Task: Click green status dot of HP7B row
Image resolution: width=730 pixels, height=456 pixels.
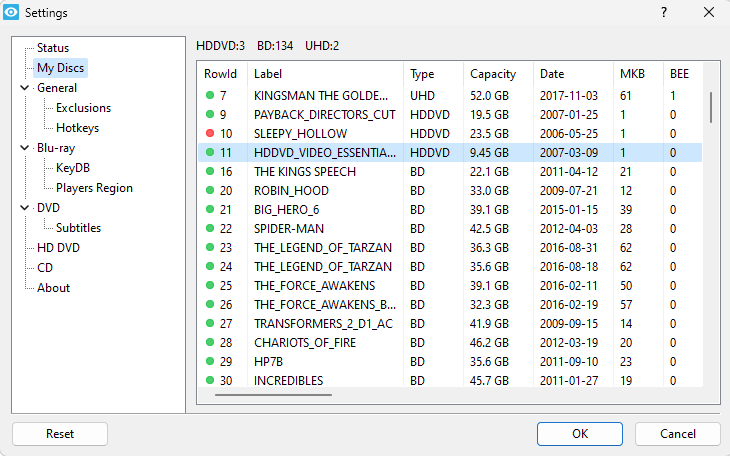Action: (210, 362)
